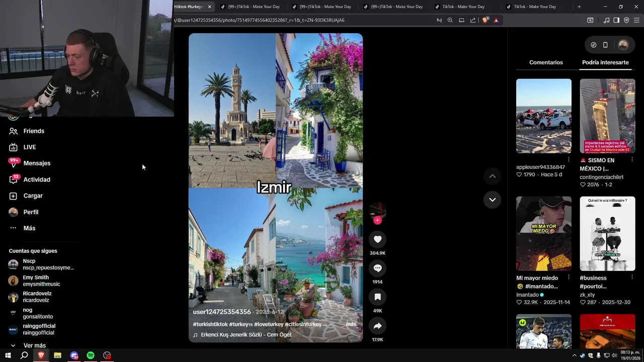Switch to the Podría interesarte tab
Image resolution: width=644 pixels, height=362 pixels.
[605, 62]
